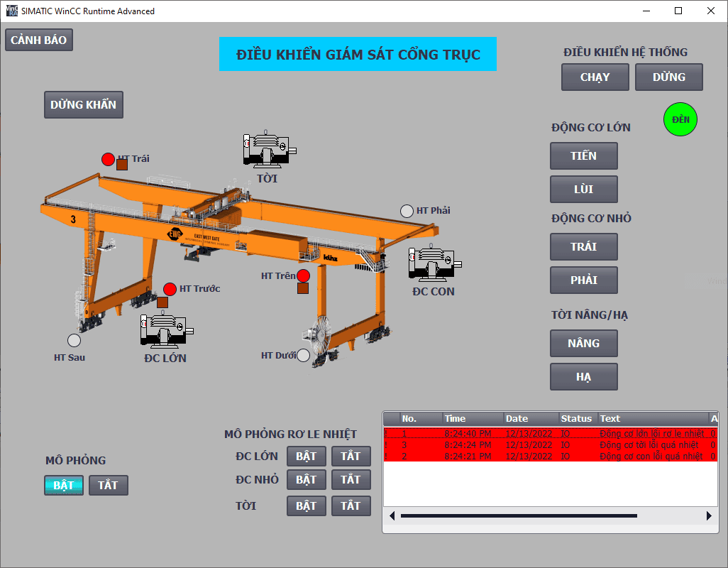The image size is (728, 568).
Task: Enable TỜI thermal relay BẬT
Action: tap(307, 506)
